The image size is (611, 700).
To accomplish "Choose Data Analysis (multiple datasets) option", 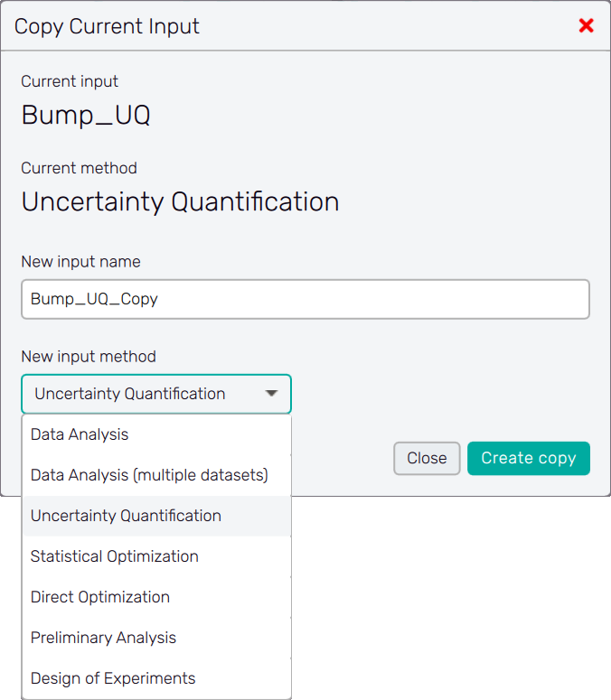I will pyautogui.click(x=149, y=475).
